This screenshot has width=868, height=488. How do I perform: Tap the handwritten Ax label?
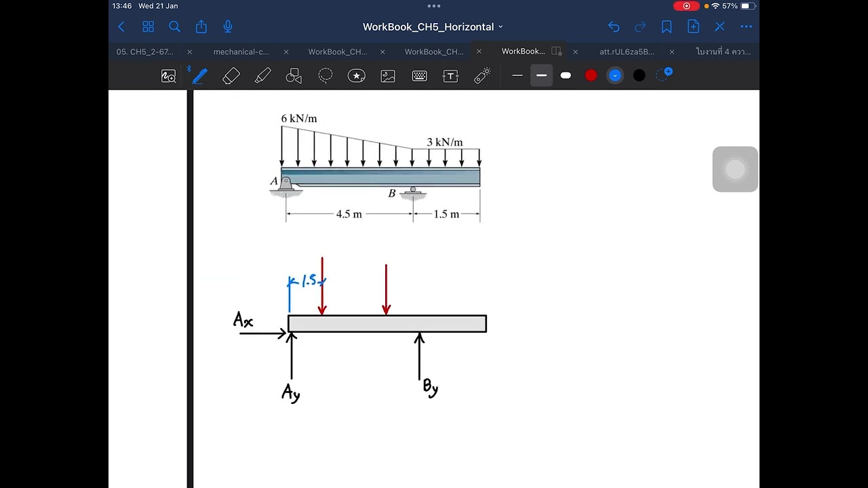(x=243, y=320)
